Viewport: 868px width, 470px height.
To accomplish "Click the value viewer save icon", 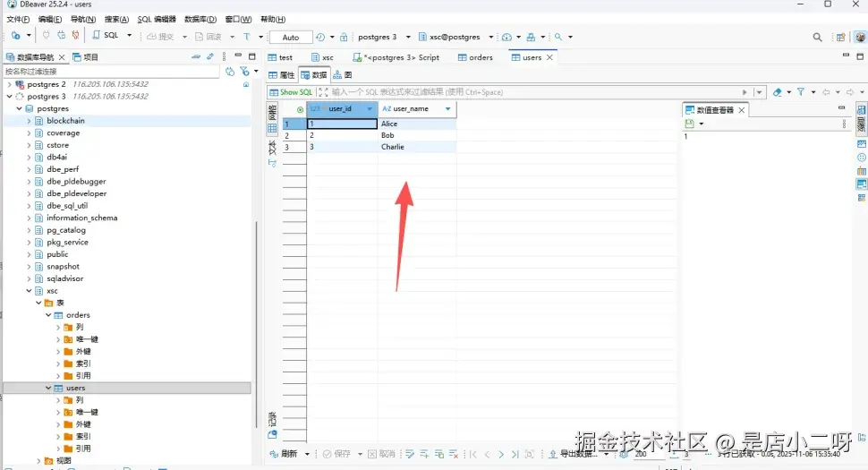I will tap(689, 124).
